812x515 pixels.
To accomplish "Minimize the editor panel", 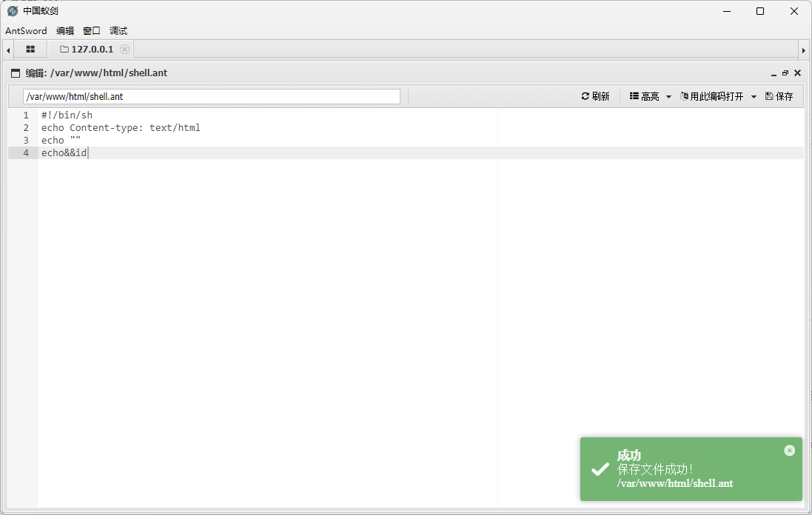I will point(774,73).
